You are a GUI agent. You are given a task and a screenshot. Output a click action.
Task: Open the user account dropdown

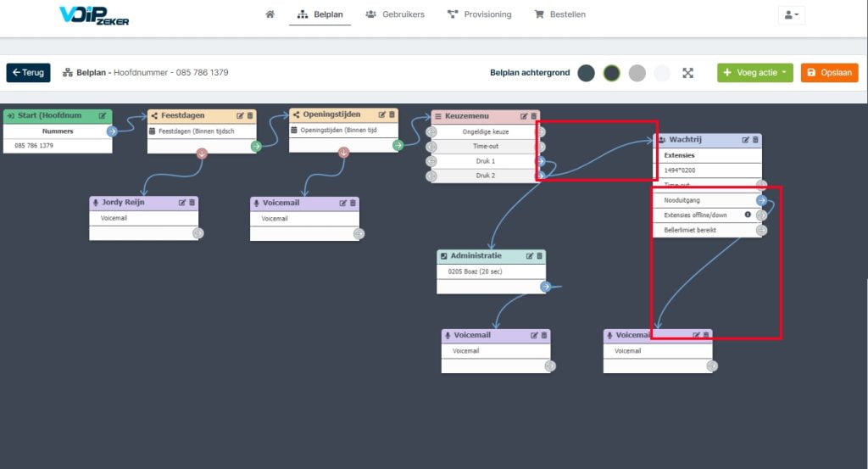tap(791, 15)
